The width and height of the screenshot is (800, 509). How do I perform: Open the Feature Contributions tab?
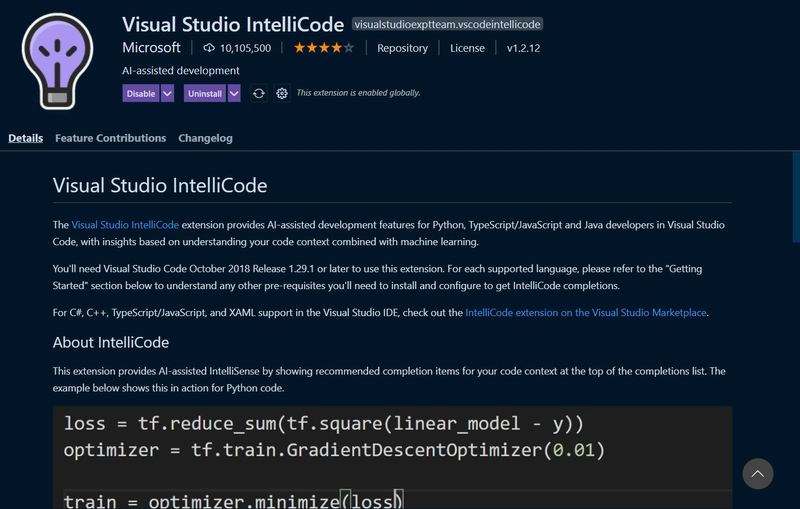tap(111, 138)
